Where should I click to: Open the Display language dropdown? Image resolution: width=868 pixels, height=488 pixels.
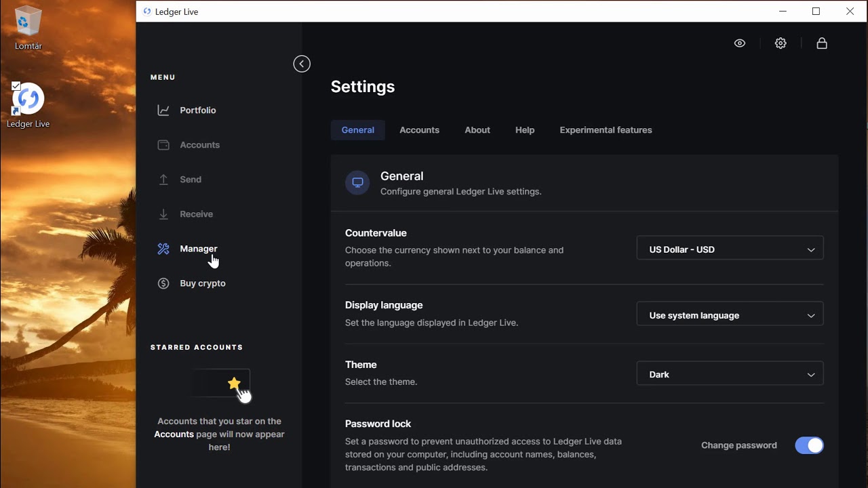tap(730, 315)
